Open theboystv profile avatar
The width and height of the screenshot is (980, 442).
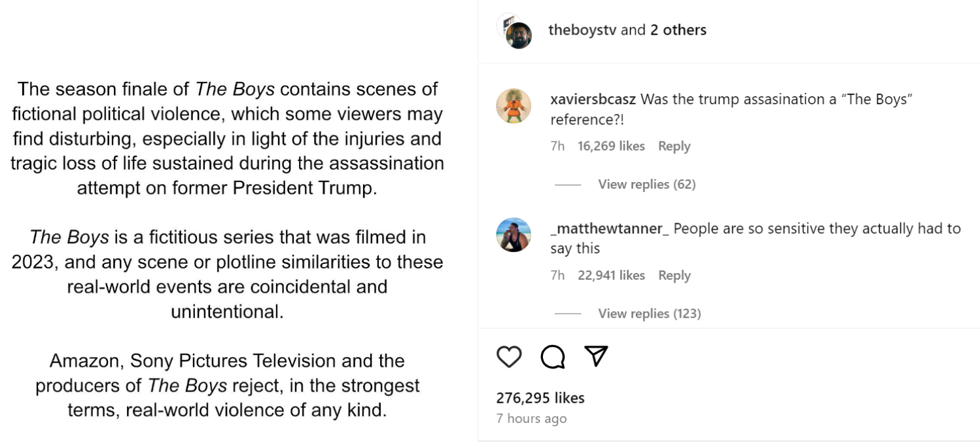pyautogui.click(x=518, y=34)
